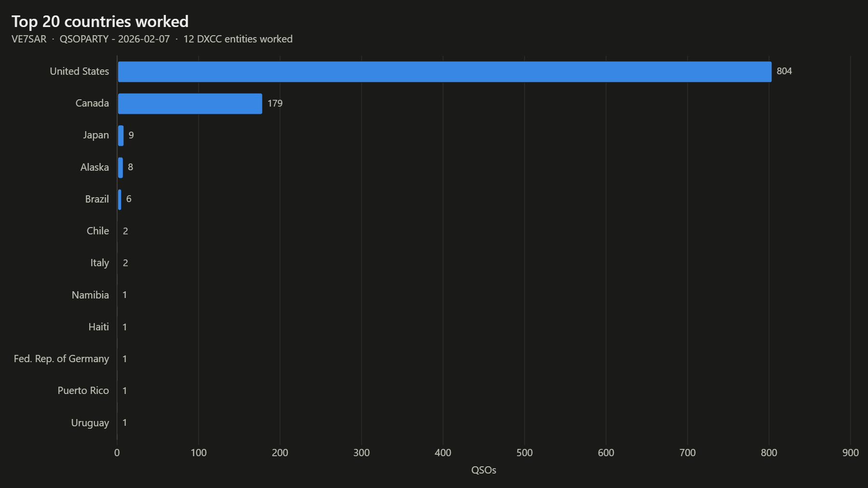Select the Alaska bar
Screen dimensions: 868x488
pyautogui.click(x=121, y=167)
